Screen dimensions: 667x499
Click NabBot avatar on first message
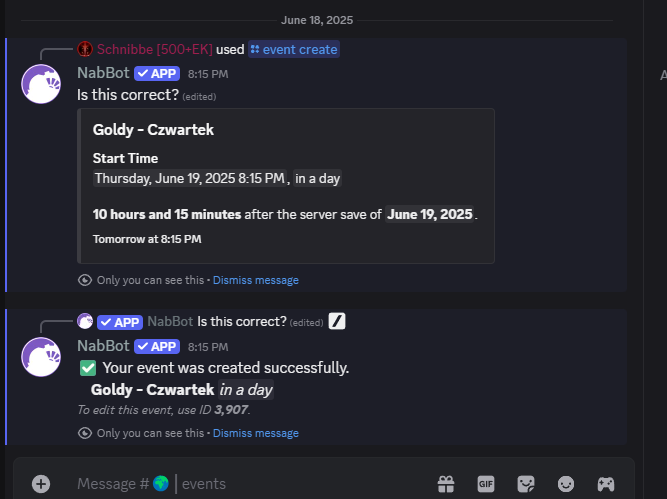[41, 84]
